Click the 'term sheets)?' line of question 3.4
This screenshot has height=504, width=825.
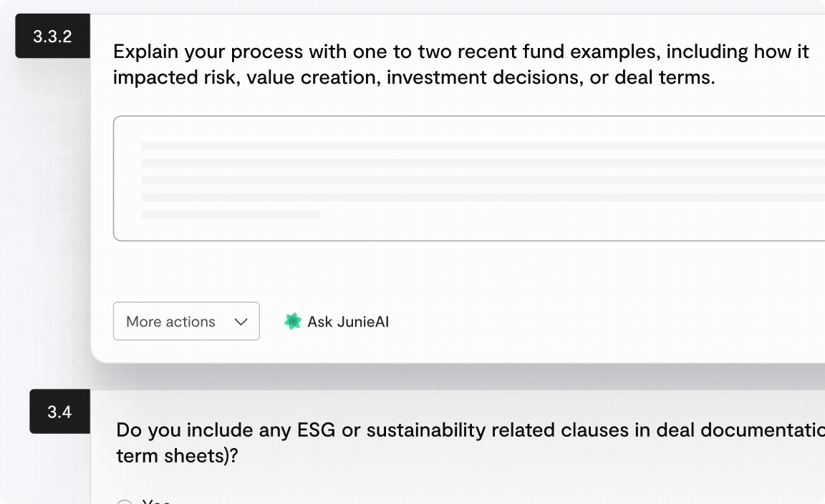pos(176,455)
